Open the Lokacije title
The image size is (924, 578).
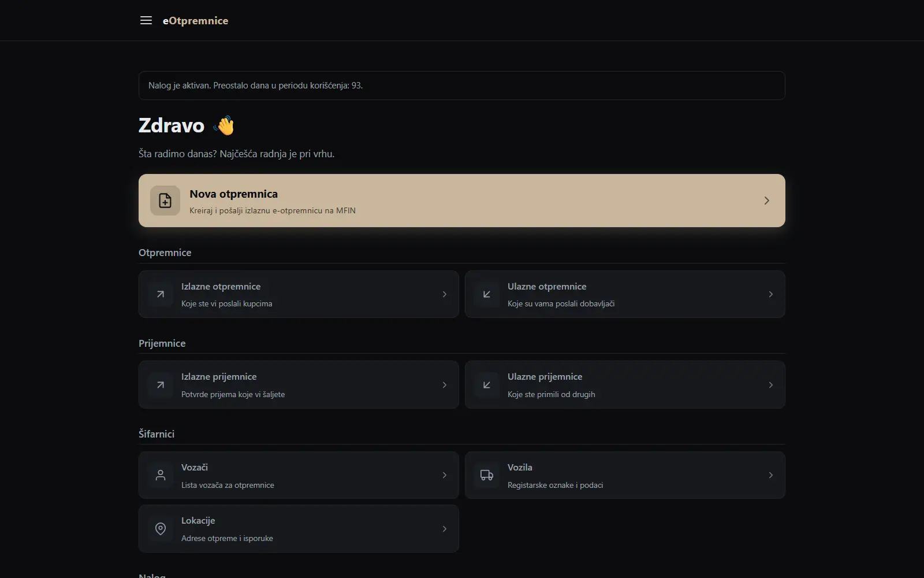point(198,521)
